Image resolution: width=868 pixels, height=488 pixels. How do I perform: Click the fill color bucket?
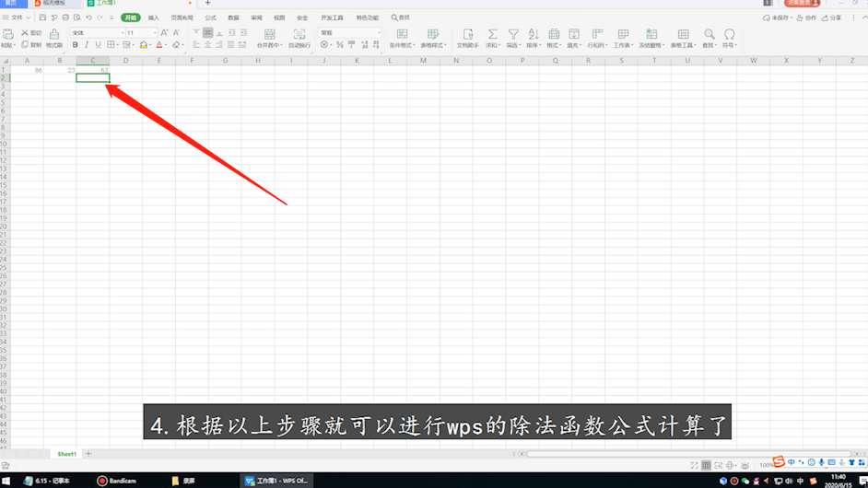click(144, 45)
